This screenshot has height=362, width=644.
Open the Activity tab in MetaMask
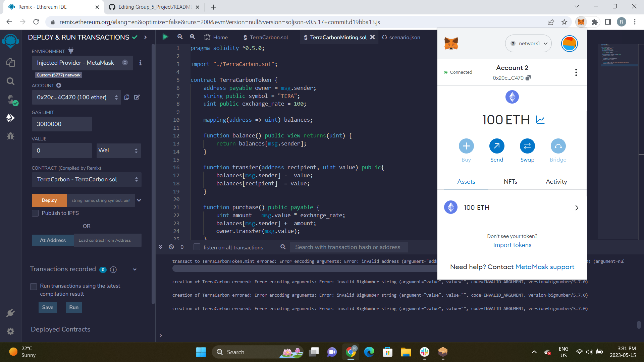tap(556, 182)
